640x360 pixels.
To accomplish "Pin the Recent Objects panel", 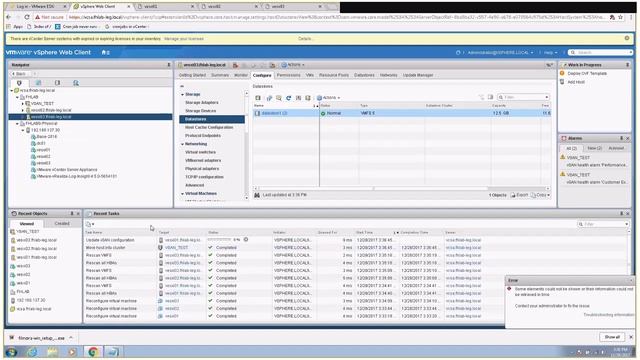I will pyautogui.click(x=72, y=213).
